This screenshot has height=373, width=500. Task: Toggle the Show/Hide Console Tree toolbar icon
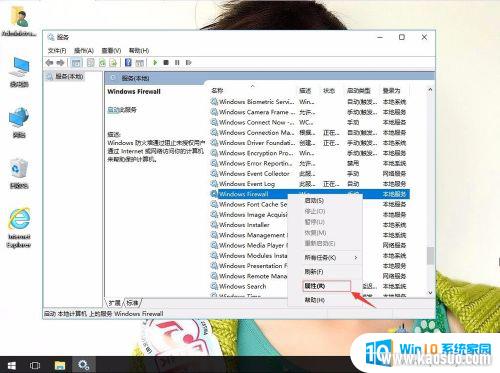click(x=76, y=63)
